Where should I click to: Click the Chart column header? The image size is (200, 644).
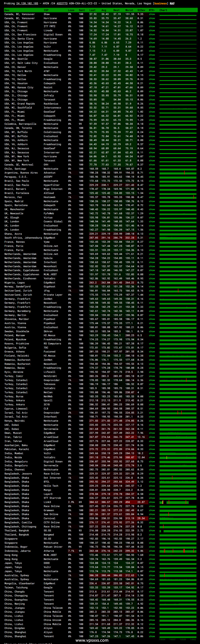click(x=163, y=10)
